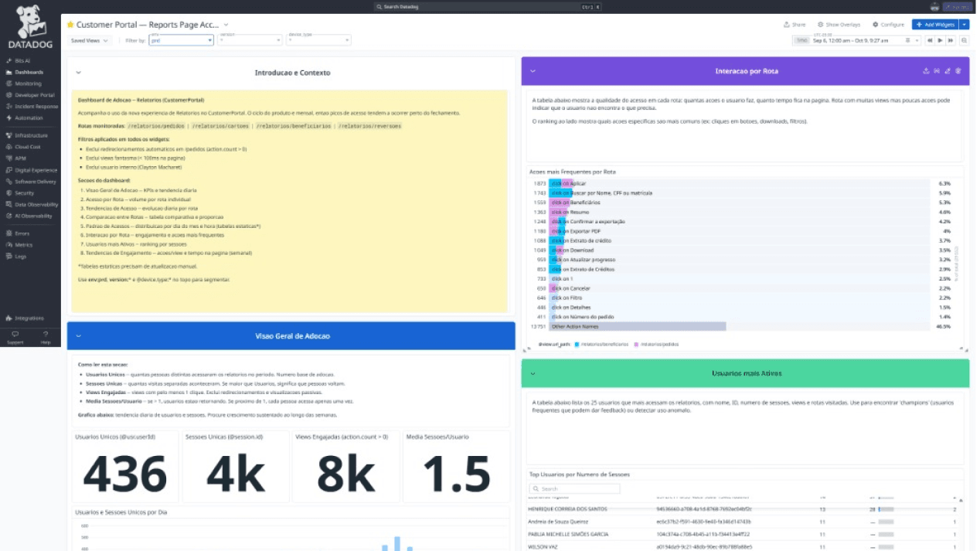Viewport: 980px width, 551px height.
Task: Click the Configure button
Action: pos(888,25)
